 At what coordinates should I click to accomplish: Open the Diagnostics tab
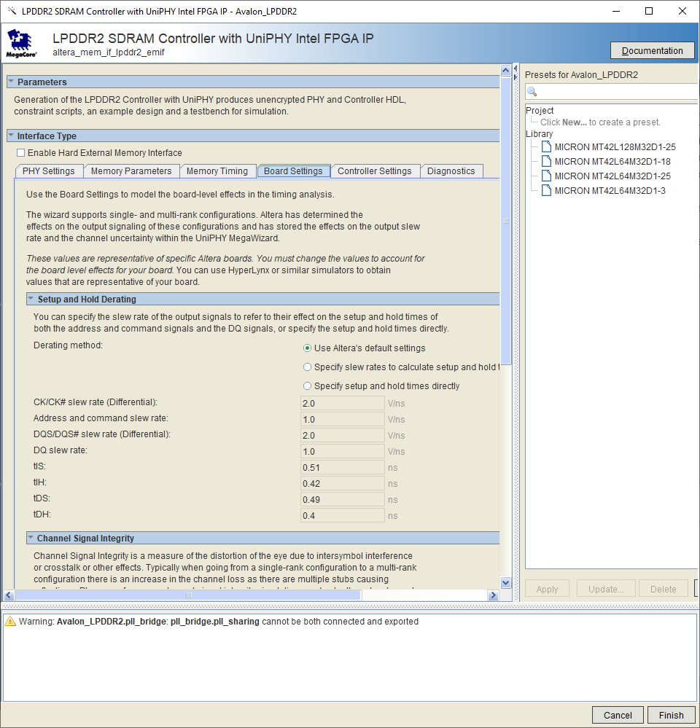tap(451, 171)
